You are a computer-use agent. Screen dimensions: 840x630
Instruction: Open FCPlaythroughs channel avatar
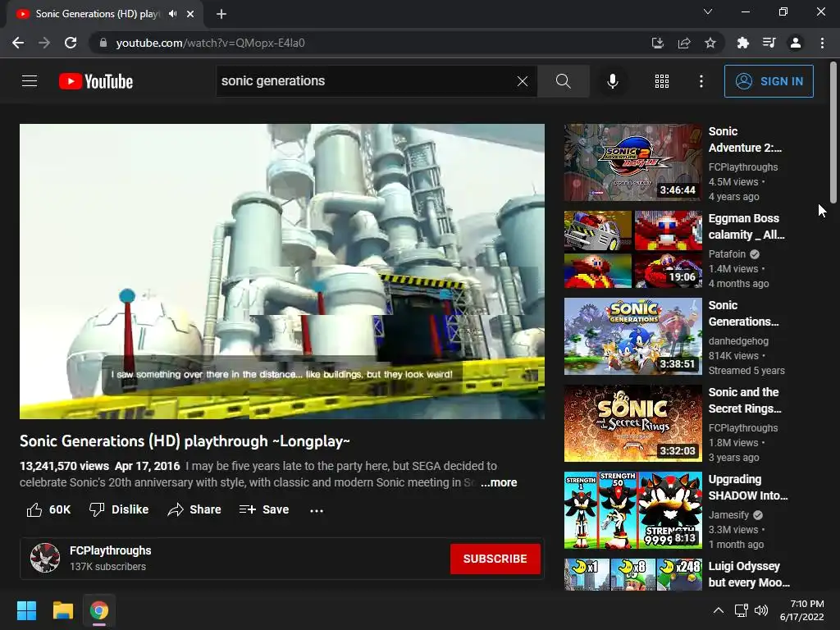(45, 558)
